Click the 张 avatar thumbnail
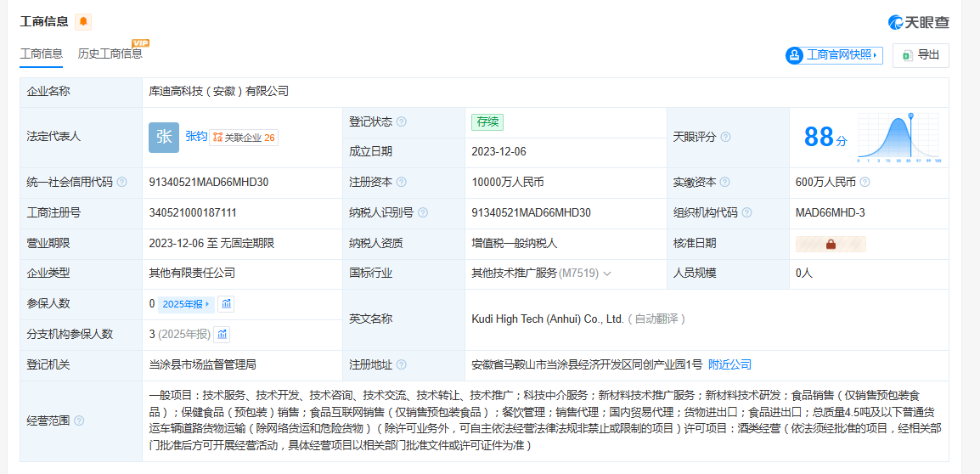Screen dimensions: 980x474 coord(164,138)
